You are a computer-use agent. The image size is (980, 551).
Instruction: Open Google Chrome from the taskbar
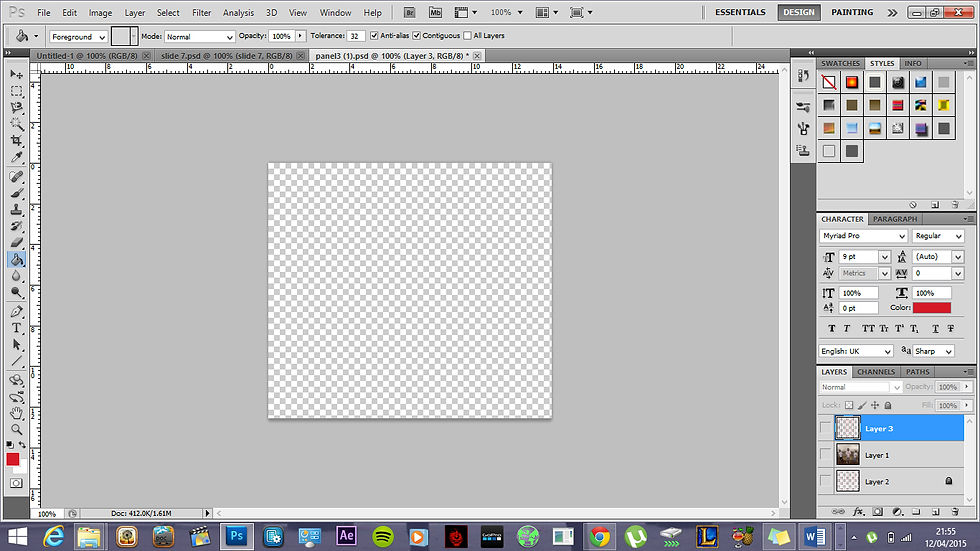pos(600,537)
